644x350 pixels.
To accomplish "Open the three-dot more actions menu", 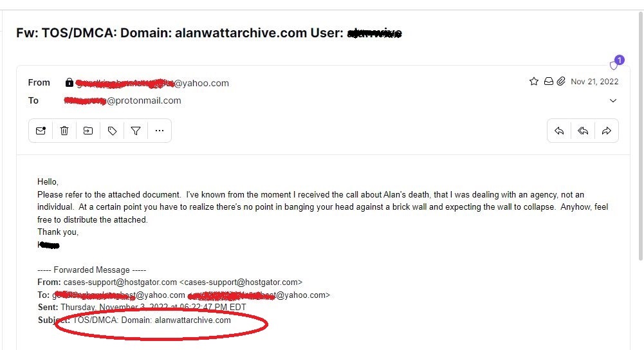I will (x=160, y=131).
